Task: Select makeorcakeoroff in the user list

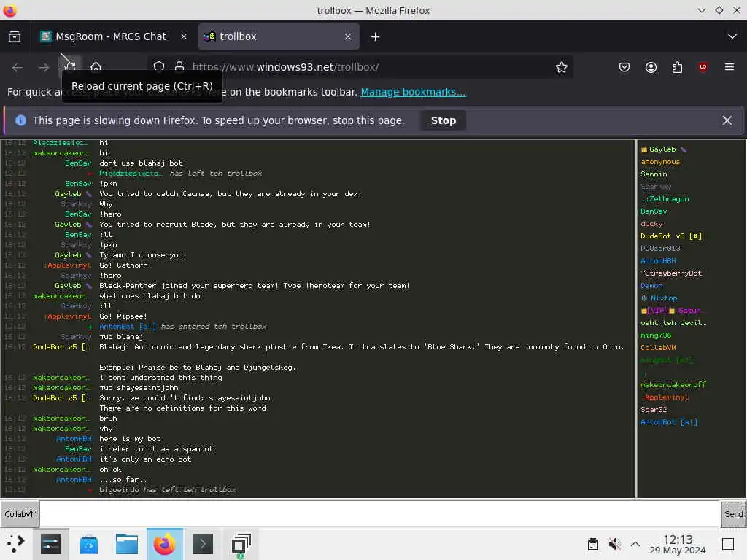Action: (673, 385)
